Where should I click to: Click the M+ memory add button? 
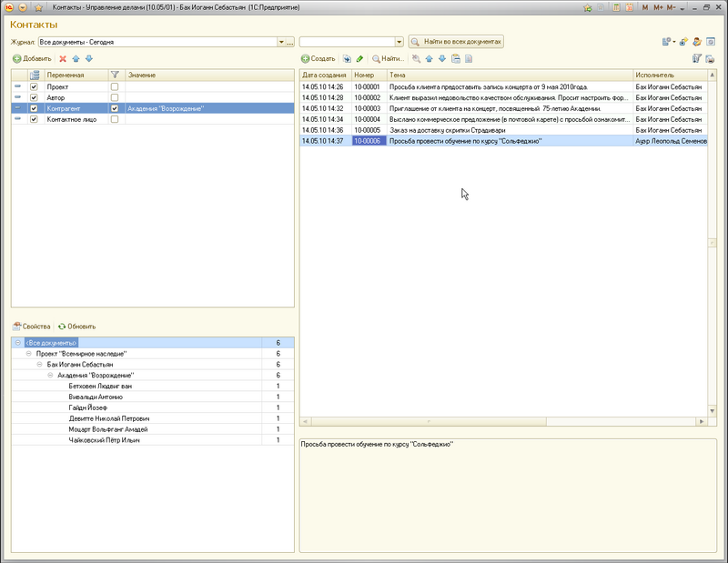pyautogui.click(x=658, y=7)
